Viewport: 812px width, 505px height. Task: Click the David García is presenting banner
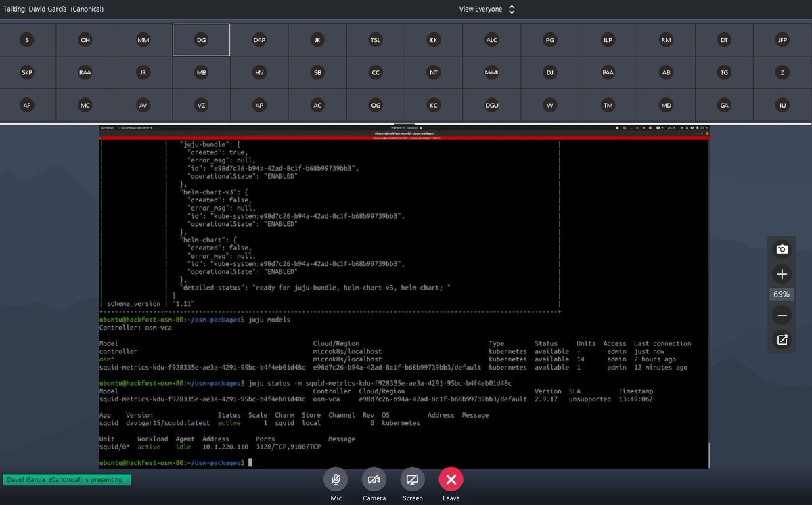tap(66, 478)
